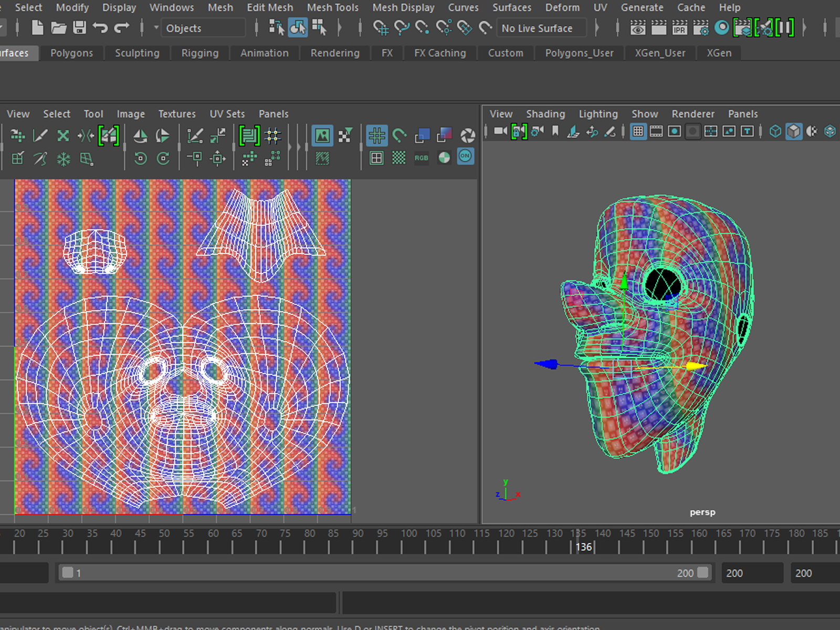The height and width of the screenshot is (630, 840).
Task: Select by component type icon
Action: tap(319, 28)
